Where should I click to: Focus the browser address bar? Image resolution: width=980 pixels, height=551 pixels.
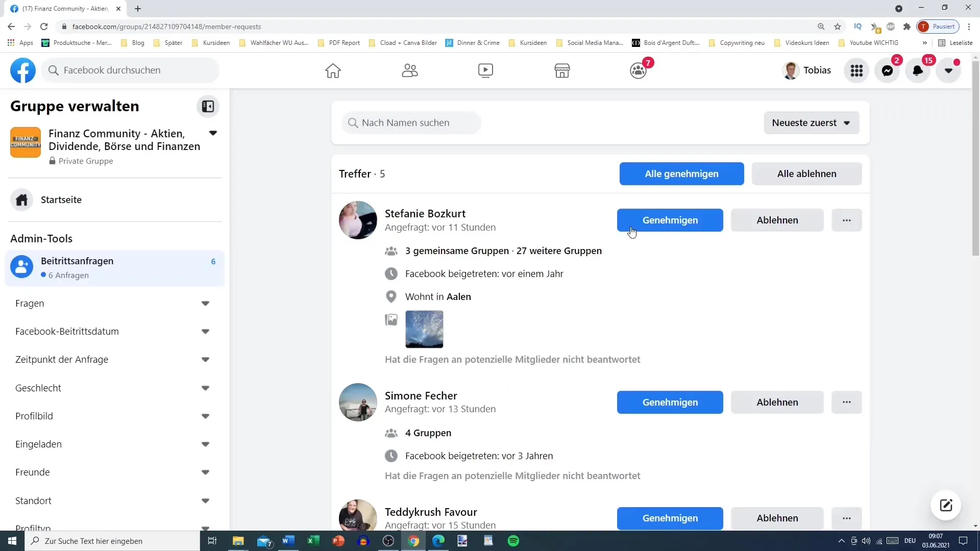pos(434,27)
